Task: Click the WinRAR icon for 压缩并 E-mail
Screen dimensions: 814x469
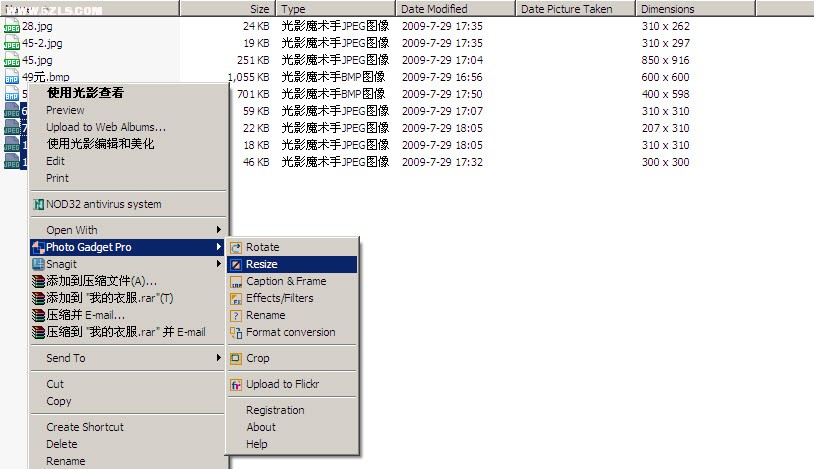Action: pyautogui.click(x=38, y=315)
